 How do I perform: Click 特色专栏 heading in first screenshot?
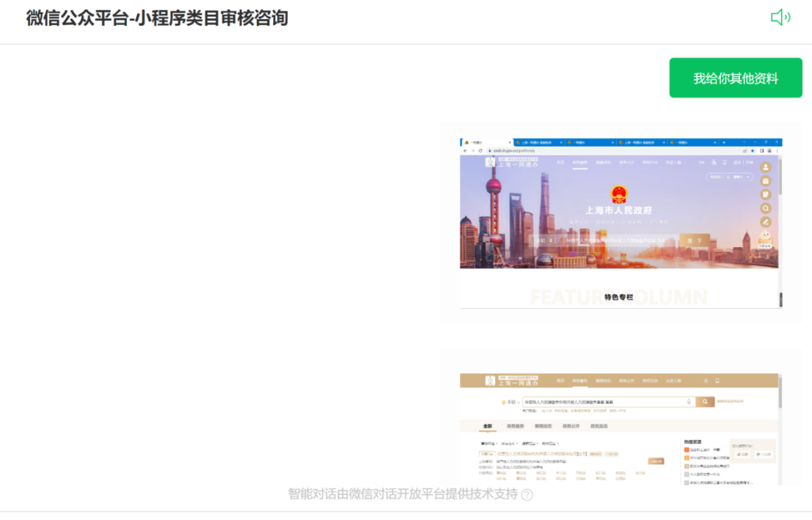pyautogui.click(x=619, y=297)
